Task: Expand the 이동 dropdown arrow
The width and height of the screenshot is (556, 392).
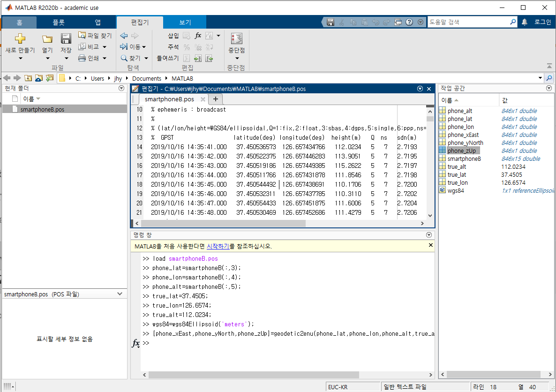Action: point(144,47)
